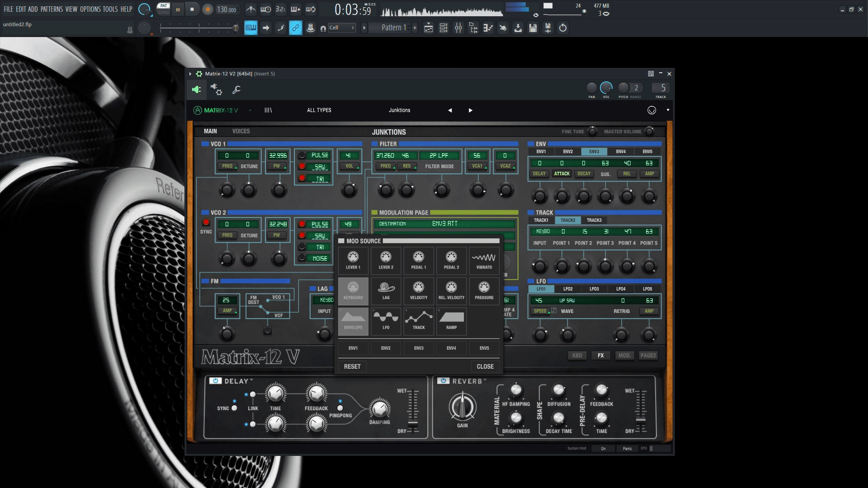Click Reverb Gain knob
Viewport: 868px width, 488px height.
pos(462,407)
